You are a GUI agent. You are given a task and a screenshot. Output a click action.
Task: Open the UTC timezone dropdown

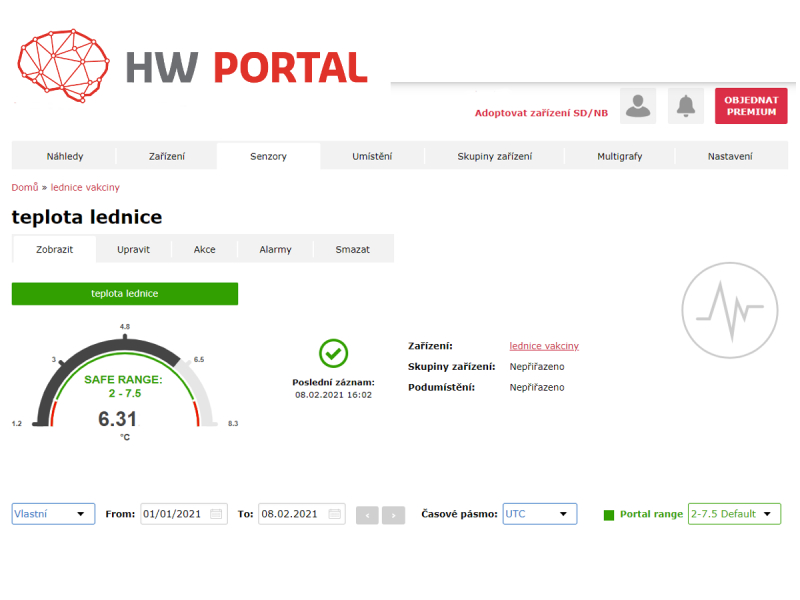click(x=539, y=514)
